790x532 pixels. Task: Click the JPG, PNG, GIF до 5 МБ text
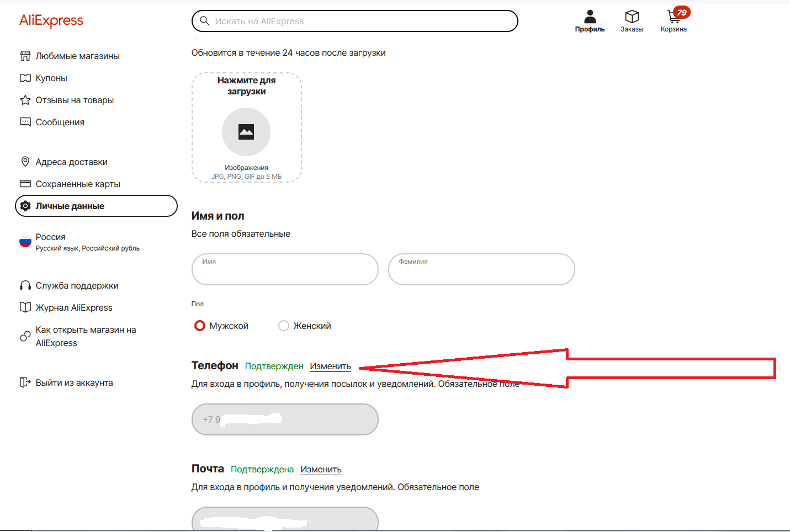246,177
